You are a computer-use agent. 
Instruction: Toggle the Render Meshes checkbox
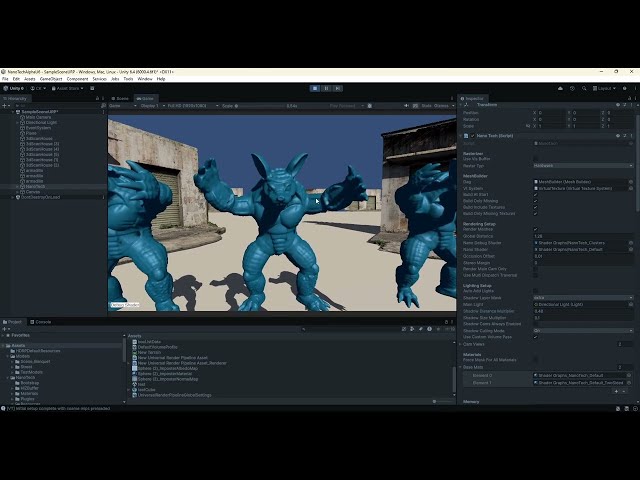click(536, 229)
